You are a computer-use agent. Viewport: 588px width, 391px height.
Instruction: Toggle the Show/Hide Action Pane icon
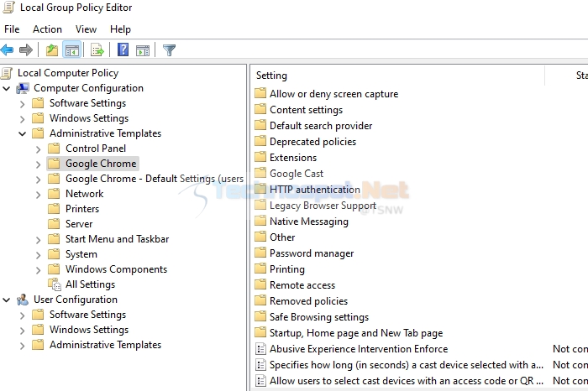143,50
